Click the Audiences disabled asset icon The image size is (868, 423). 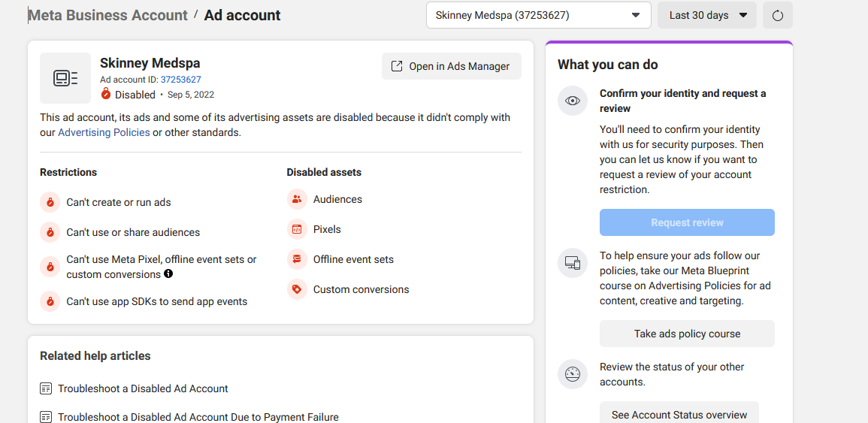(x=297, y=199)
